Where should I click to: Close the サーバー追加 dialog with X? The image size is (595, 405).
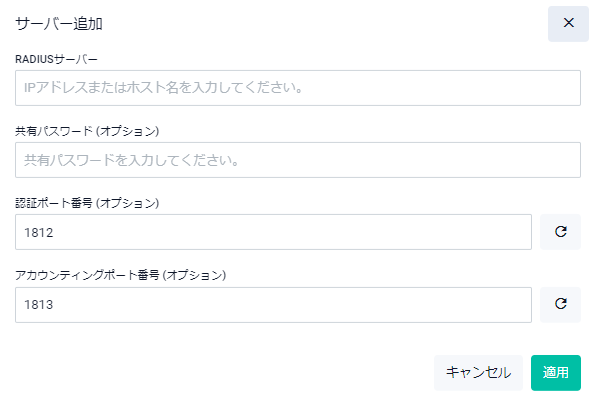(568, 23)
